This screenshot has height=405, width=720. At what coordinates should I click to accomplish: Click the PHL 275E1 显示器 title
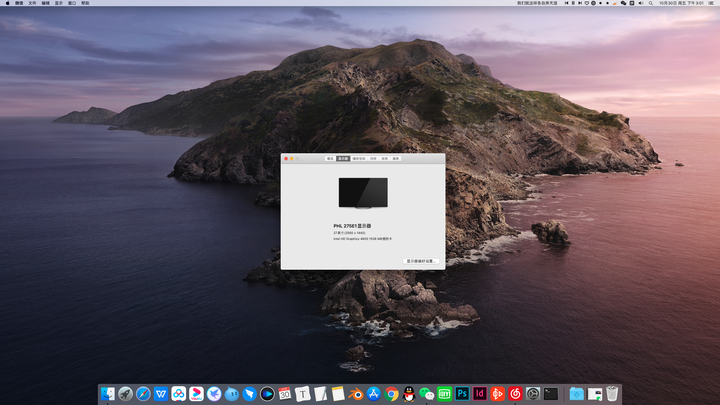pos(352,226)
